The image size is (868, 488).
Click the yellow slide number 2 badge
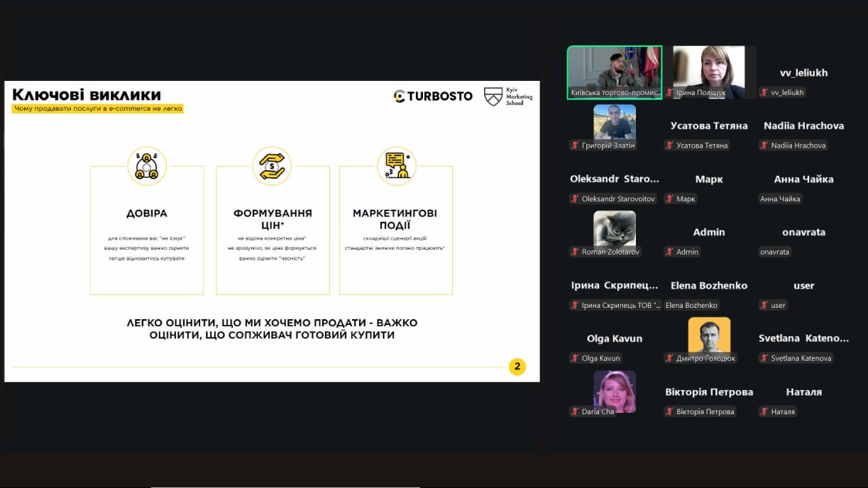click(517, 367)
